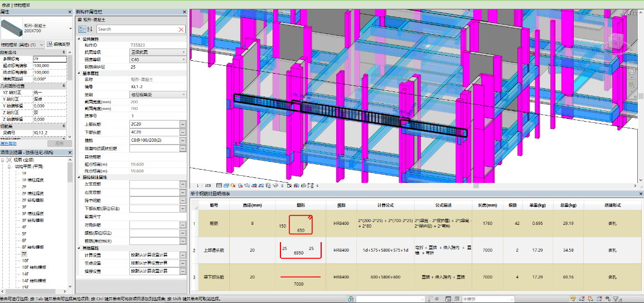Collapse the 基本属性 section
This screenshot has width=644, height=303.
[79, 73]
